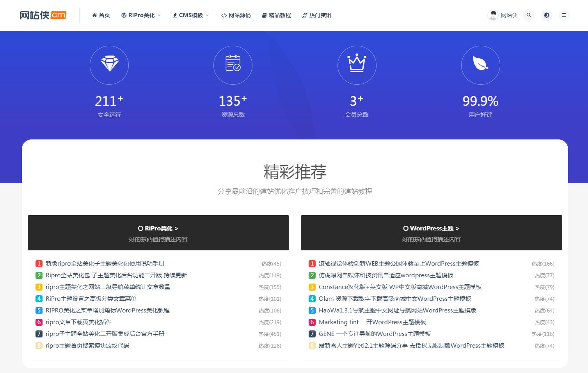Open GENE 一个专注导航的WordPress主题模板 article
This screenshot has height=373, width=588.
[x=375, y=334]
